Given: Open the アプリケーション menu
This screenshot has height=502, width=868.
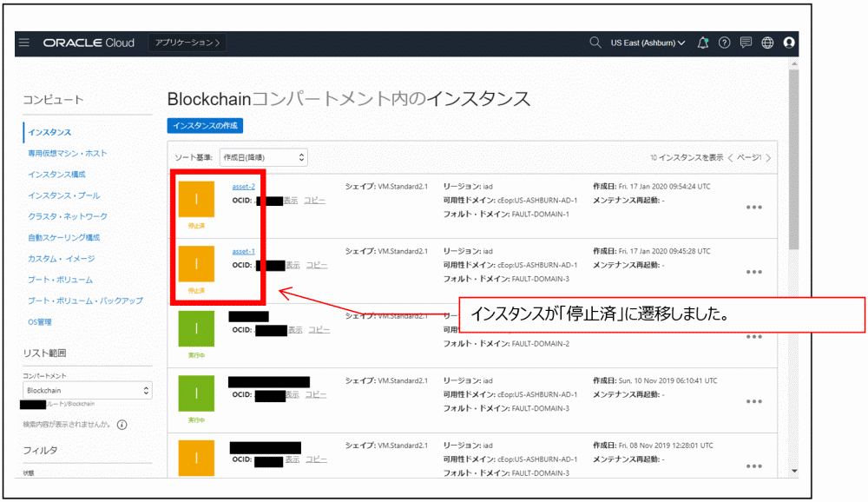Looking at the screenshot, I should [x=187, y=43].
